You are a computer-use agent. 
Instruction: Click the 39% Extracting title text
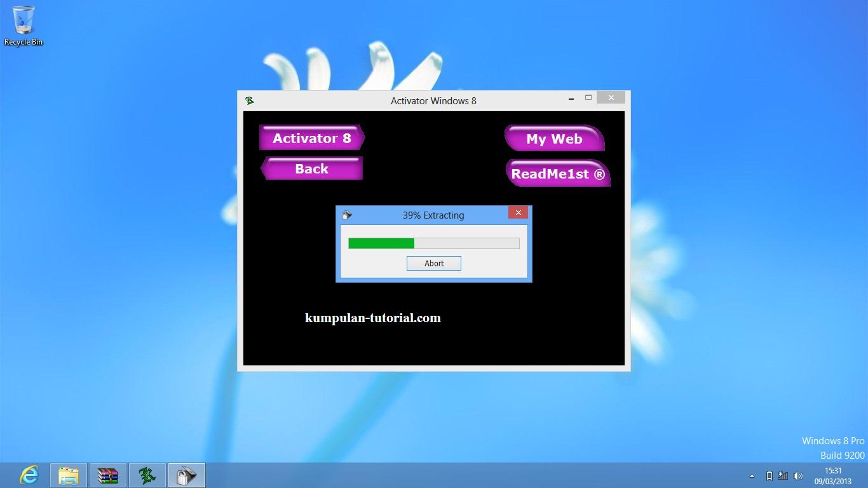(433, 215)
